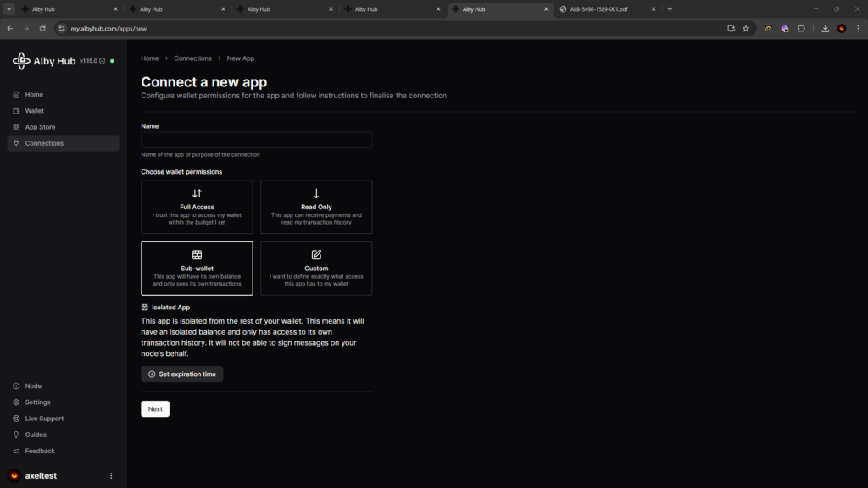
Task: Open the Feedback sidebar item
Action: pyautogui.click(x=40, y=451)
